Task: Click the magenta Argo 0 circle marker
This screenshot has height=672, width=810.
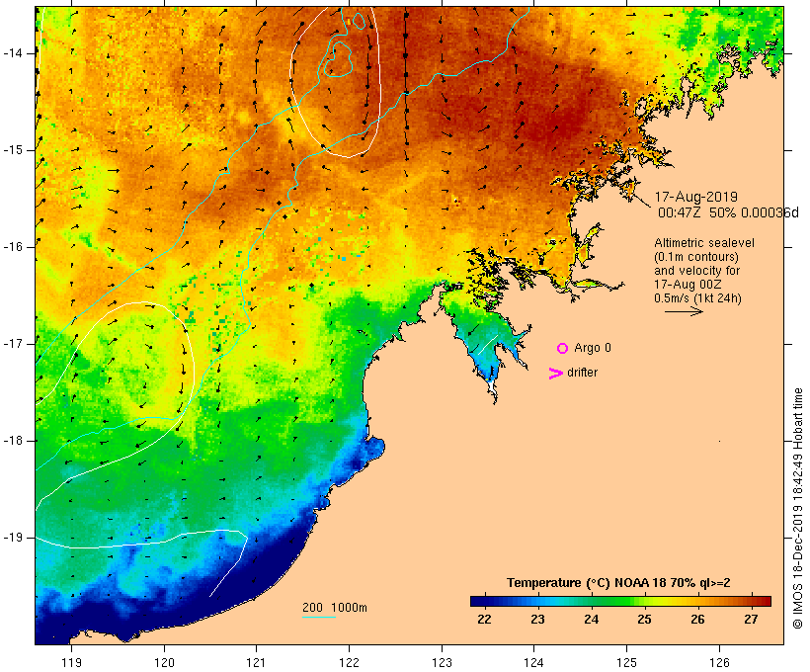Action: click(563, 349)
